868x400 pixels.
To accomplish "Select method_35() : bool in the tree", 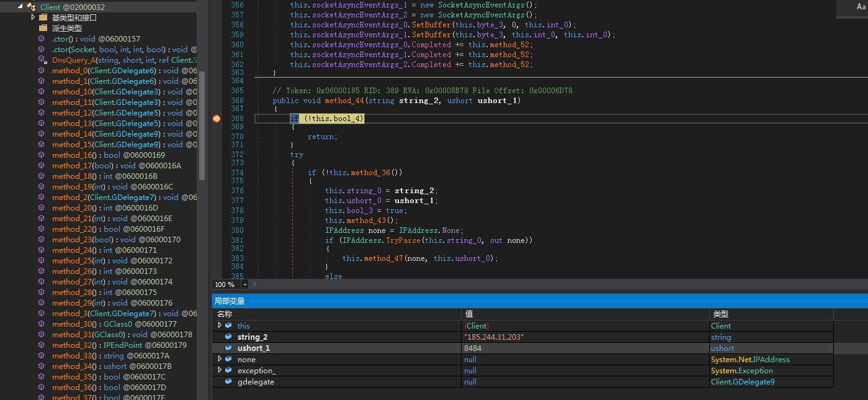I will click(109, 376).
